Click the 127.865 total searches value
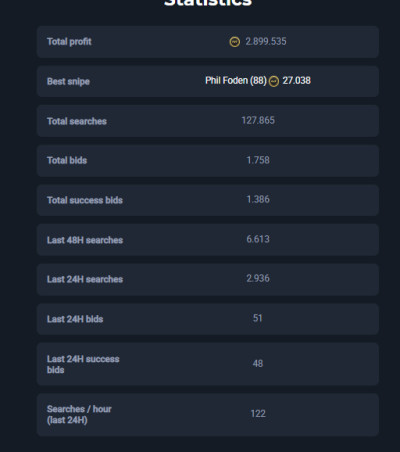The width and height of the screenshot is (400, 452). pos(258,120)
